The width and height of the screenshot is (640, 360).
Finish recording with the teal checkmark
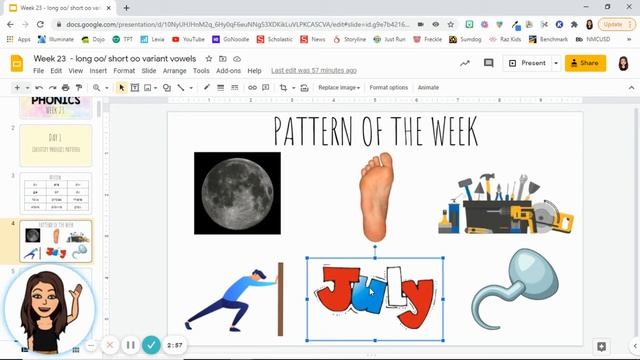tap(151, 345)
